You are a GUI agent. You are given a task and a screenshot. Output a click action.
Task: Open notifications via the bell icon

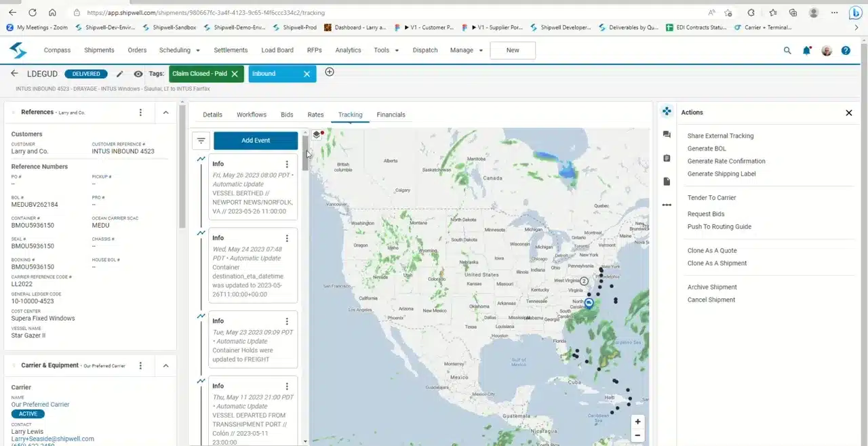pos(806,49)
